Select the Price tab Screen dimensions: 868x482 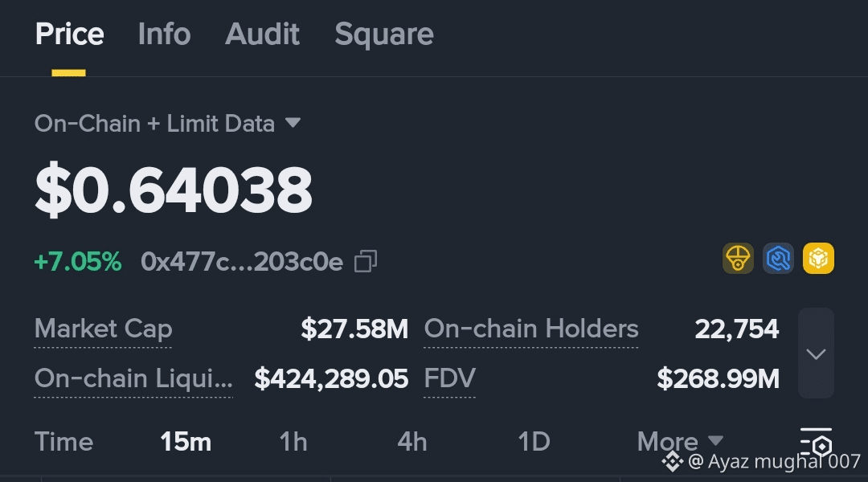(69, 35)
